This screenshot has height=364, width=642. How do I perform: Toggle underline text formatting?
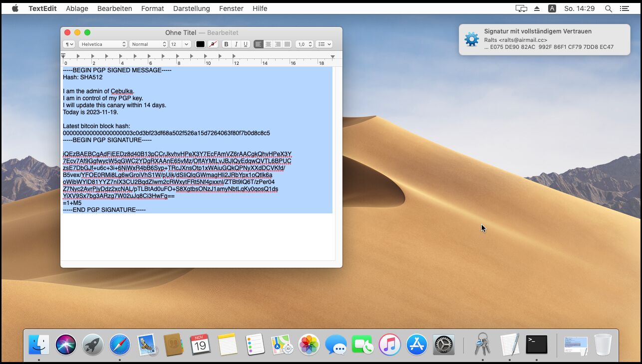246,44
